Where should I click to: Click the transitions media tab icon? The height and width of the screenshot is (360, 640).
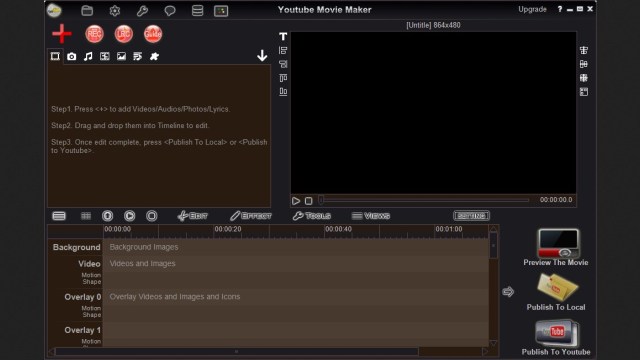pyautogui.click(x=105, y=56)
